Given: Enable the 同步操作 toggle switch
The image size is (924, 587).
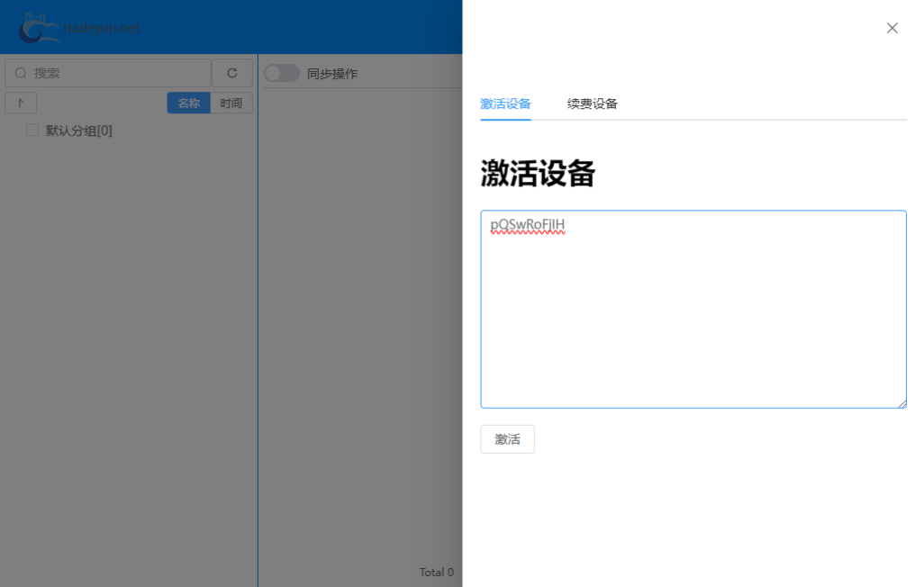Looking at the screenshot, I should 281,73.
